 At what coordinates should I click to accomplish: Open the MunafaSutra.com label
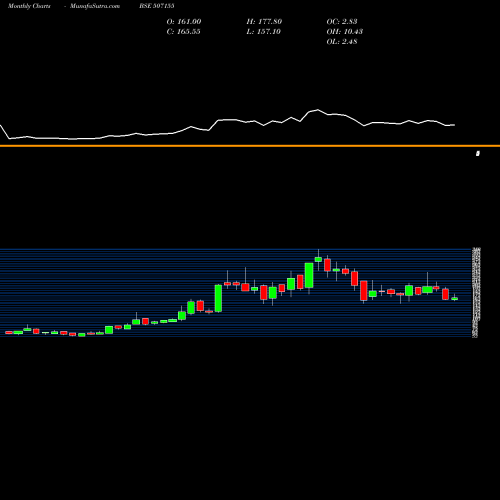point(95,6)
